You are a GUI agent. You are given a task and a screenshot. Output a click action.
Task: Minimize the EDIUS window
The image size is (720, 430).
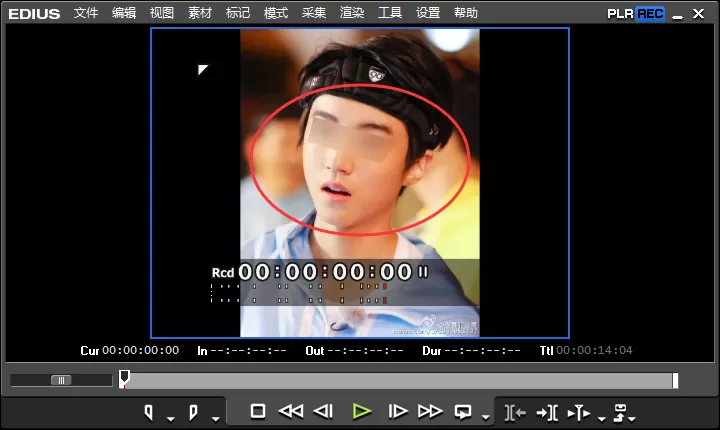[x=677, y=15]
